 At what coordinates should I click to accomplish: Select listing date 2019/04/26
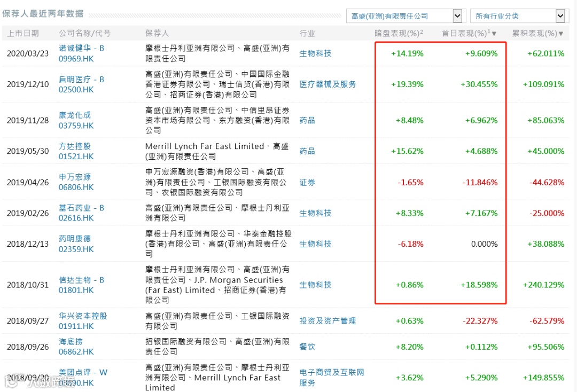28,183
